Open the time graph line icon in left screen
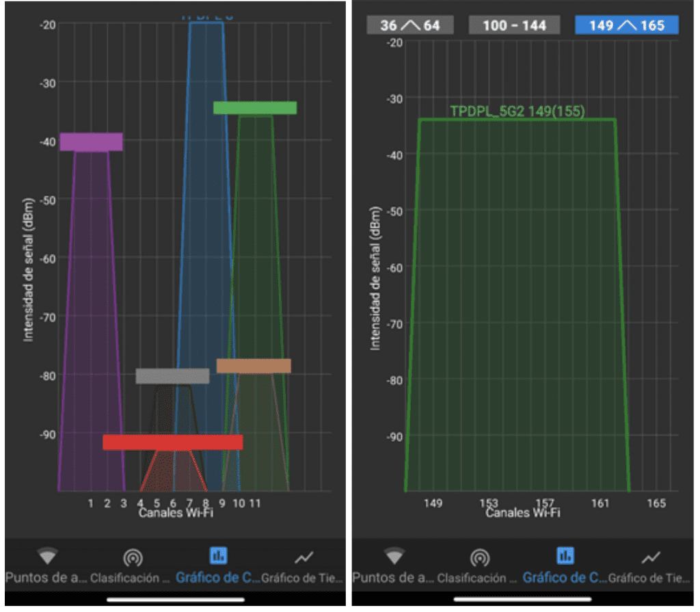 click(304, 557)
